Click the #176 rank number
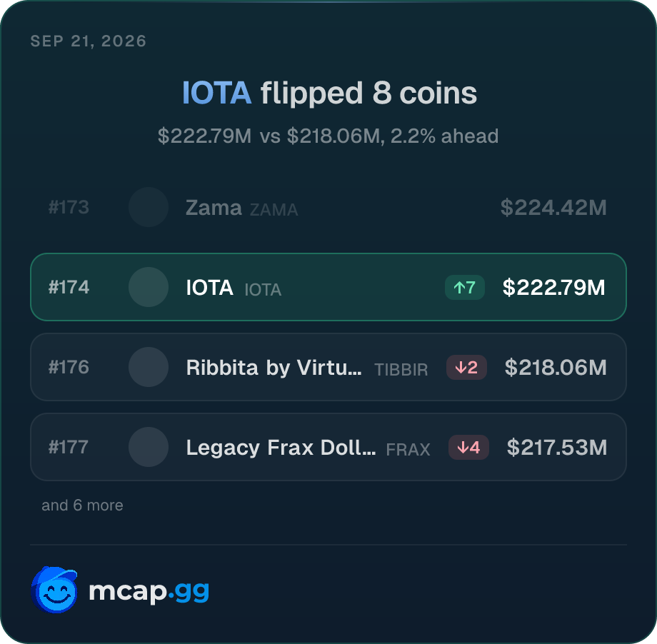 [69, 367]
